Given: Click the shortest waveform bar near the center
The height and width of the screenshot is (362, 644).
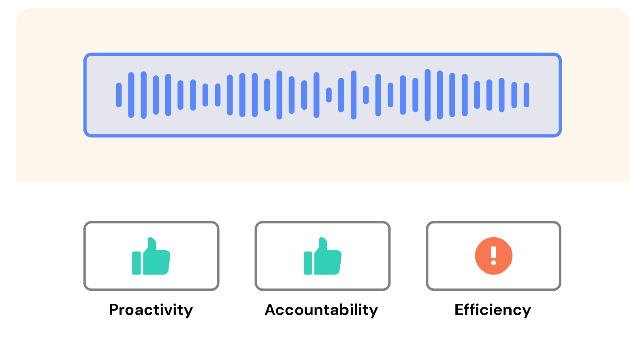Looking at the screenshot, I should coord(329,95).
